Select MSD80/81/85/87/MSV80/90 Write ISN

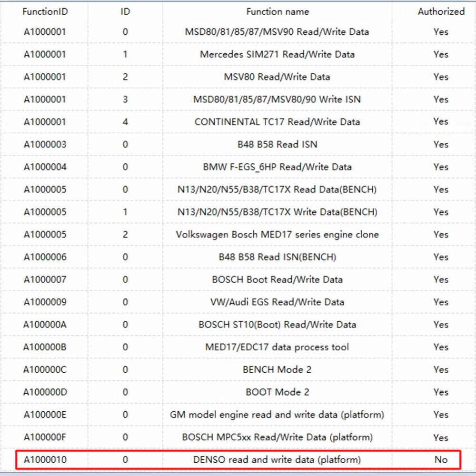pyautogui.click(x=277, y=99)
